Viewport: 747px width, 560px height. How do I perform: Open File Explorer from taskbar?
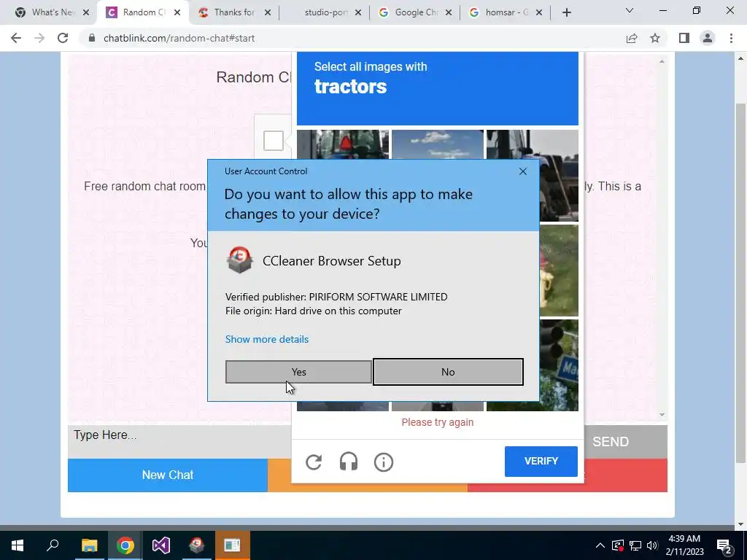click(89, 545)
